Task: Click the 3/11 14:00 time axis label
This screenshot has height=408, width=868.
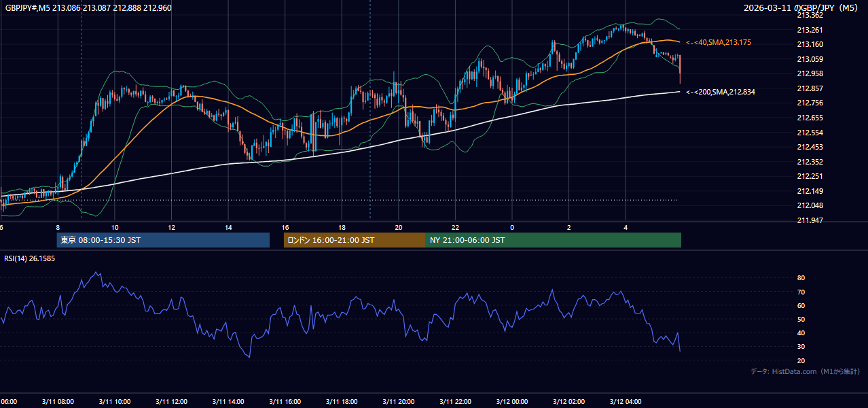Action: pos(228,402)
